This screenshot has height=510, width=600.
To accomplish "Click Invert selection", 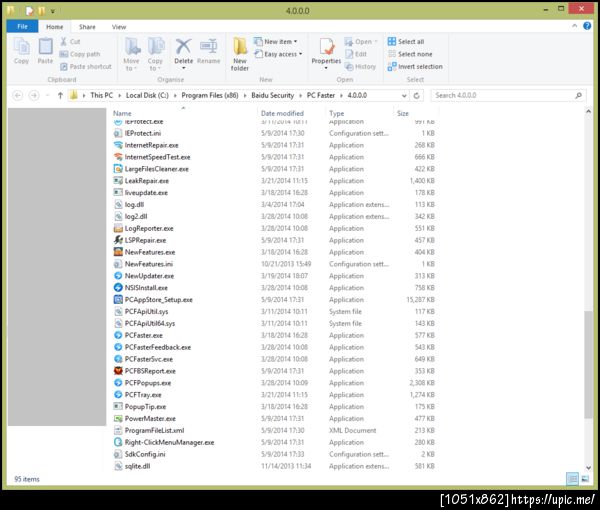I will 415,67.
